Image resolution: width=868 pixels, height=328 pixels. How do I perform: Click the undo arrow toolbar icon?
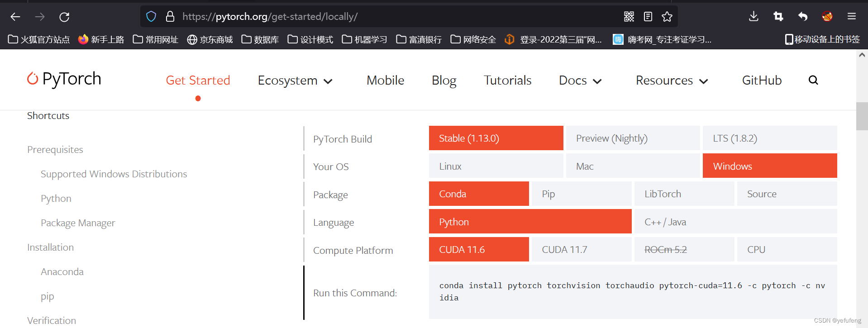tap(803, 17)
